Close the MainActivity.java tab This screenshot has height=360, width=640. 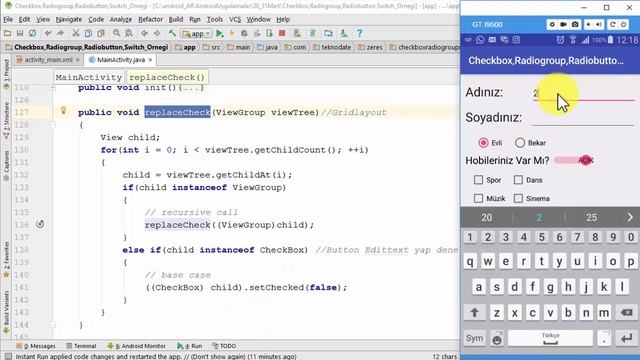click(150, 60)
